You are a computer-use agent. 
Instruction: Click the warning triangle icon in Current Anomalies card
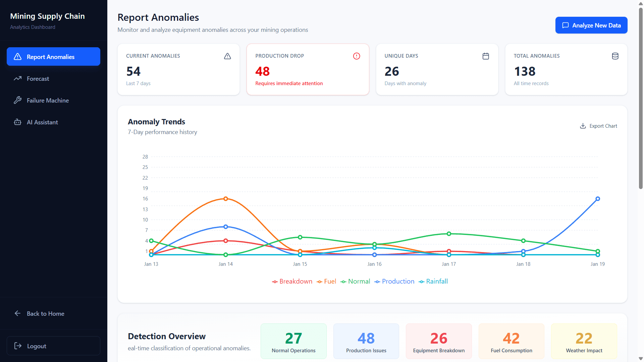point(227,56)
